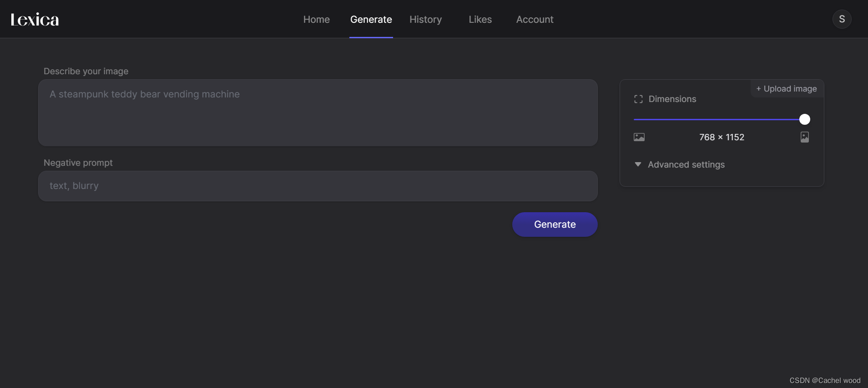Go to the Home tab
The image size is (868, 388).
pyautogui.click(x=317, y=20)
